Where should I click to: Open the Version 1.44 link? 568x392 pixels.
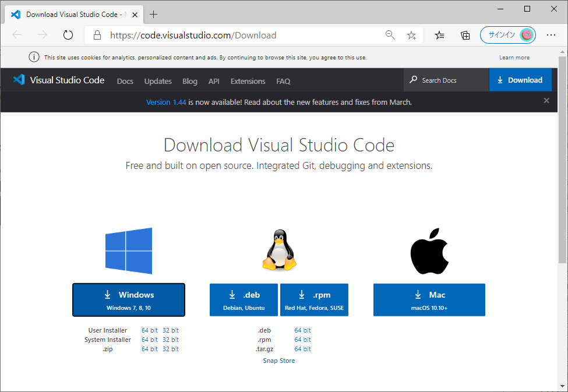[x=166, y=102]
